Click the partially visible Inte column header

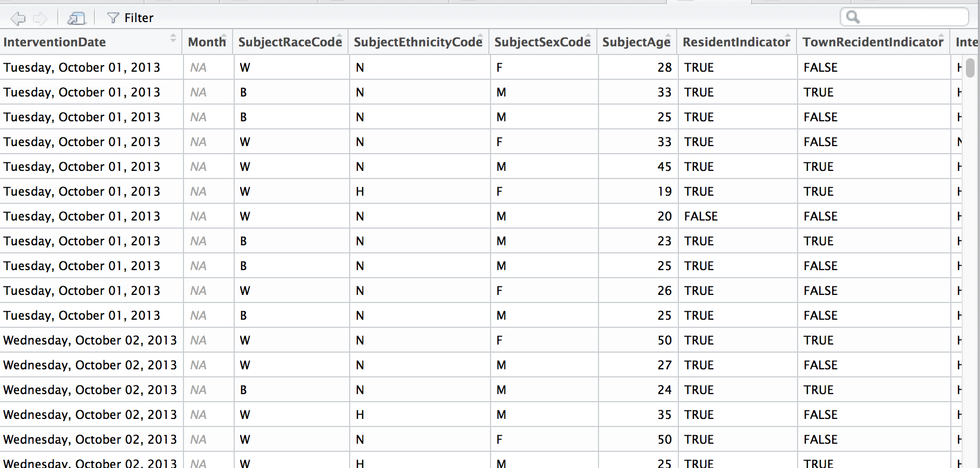(966, 42)
